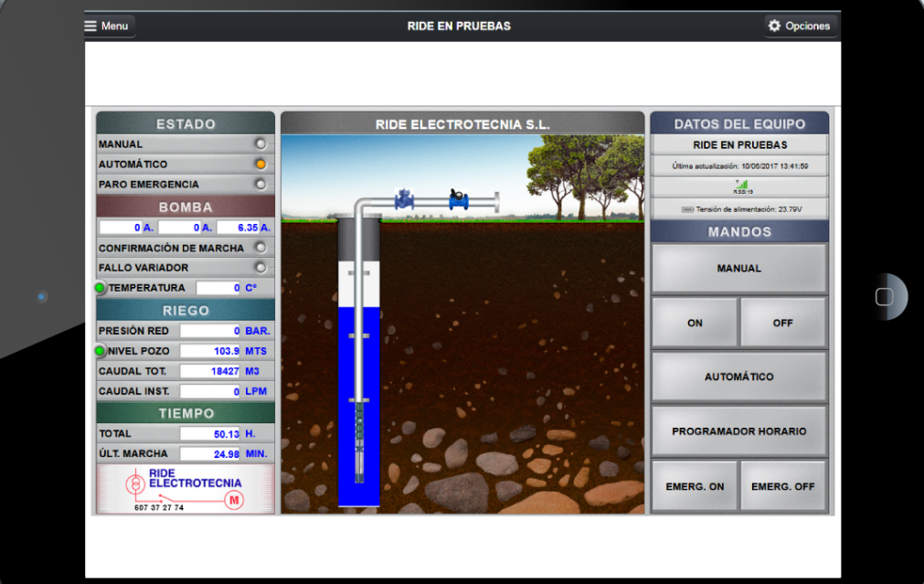The height and width of the screenshot is (584, 924).
Task: Click green TEMPERATURA status LED
Action: [x=100, y=288]
